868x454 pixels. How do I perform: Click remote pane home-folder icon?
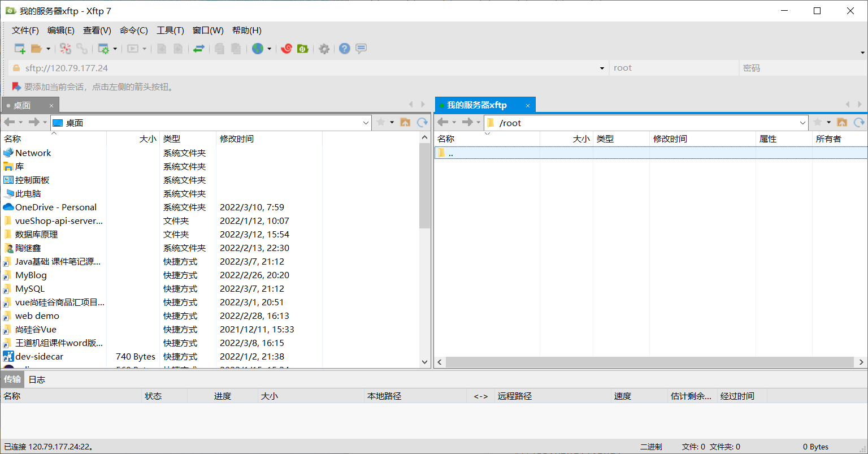coord(842,122)
